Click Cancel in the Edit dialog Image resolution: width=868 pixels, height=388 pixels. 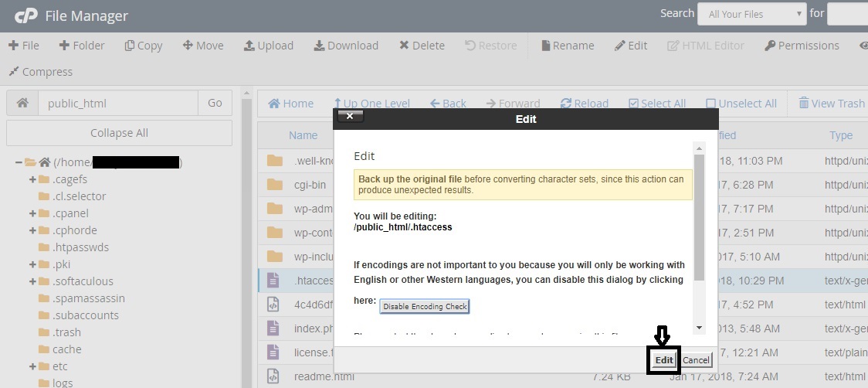(x=696, y=360)
